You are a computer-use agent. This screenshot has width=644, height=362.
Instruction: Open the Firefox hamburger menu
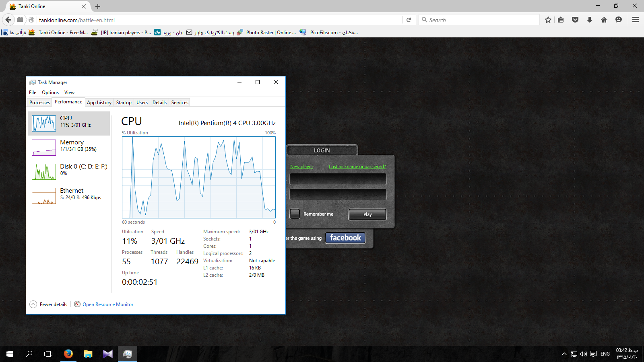click(636, 20)
